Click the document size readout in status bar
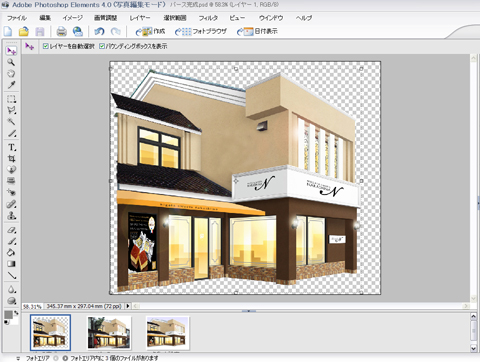480x362 pixels. (84, 306)
